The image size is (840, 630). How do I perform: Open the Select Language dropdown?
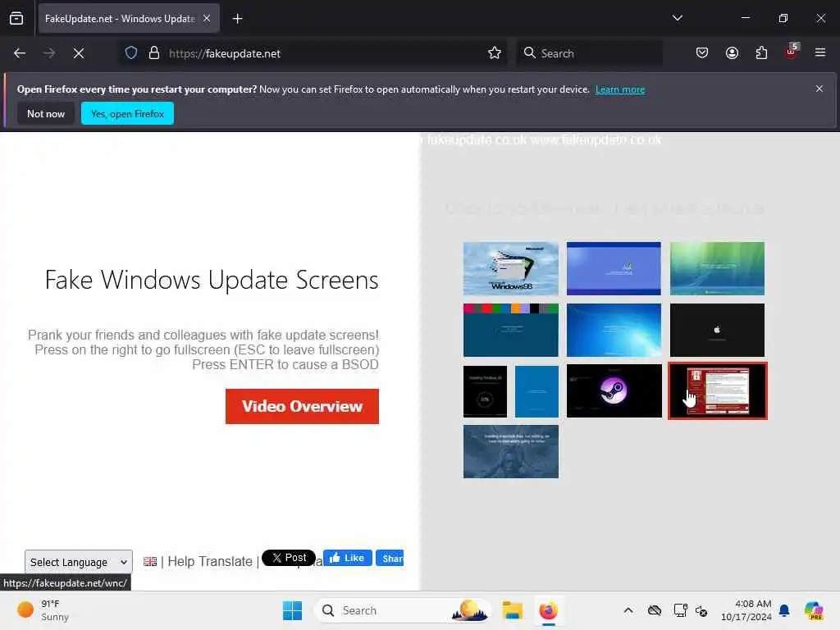[x=79, y=562]
